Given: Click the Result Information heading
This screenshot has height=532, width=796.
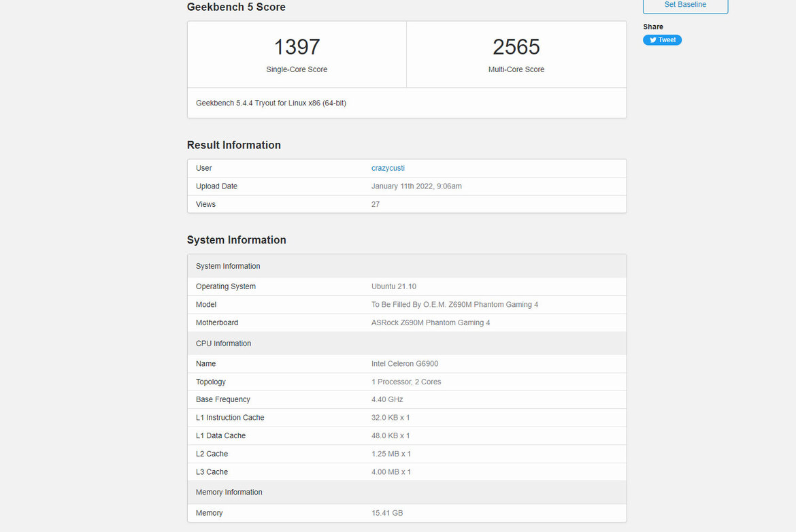Looking at the screenshot, I should click(x=233, y=145).
